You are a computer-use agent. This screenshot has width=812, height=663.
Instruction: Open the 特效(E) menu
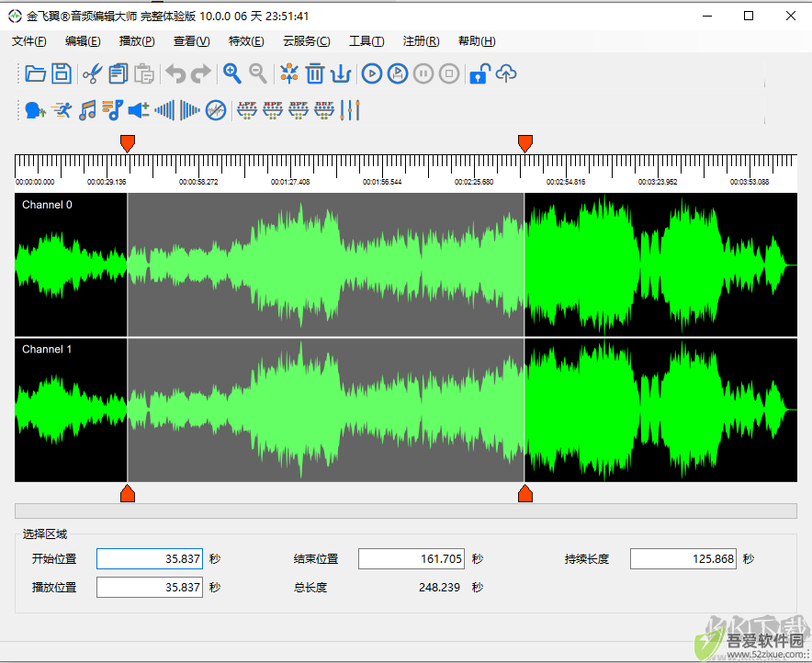(x=246, y=41)
